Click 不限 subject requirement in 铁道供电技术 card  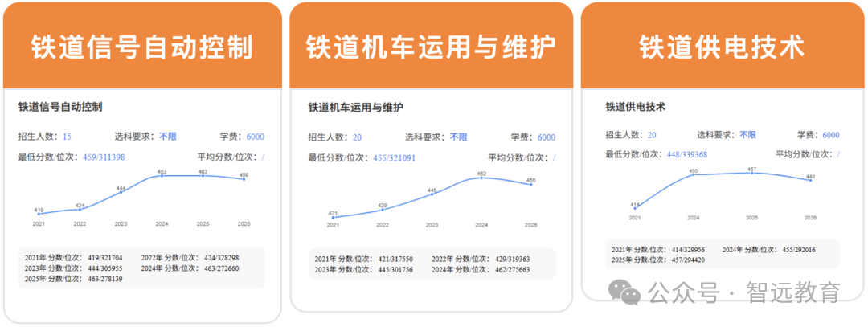(x=748, y=134)
